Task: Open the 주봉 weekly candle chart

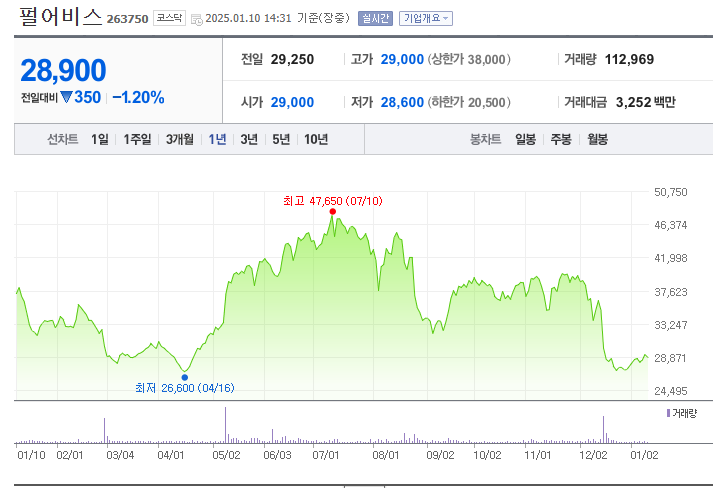Action: pos(561,139)
